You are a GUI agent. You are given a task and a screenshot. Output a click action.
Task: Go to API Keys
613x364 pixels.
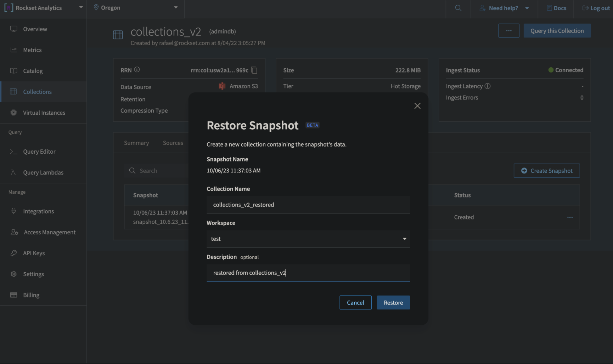tap(43, 253)
